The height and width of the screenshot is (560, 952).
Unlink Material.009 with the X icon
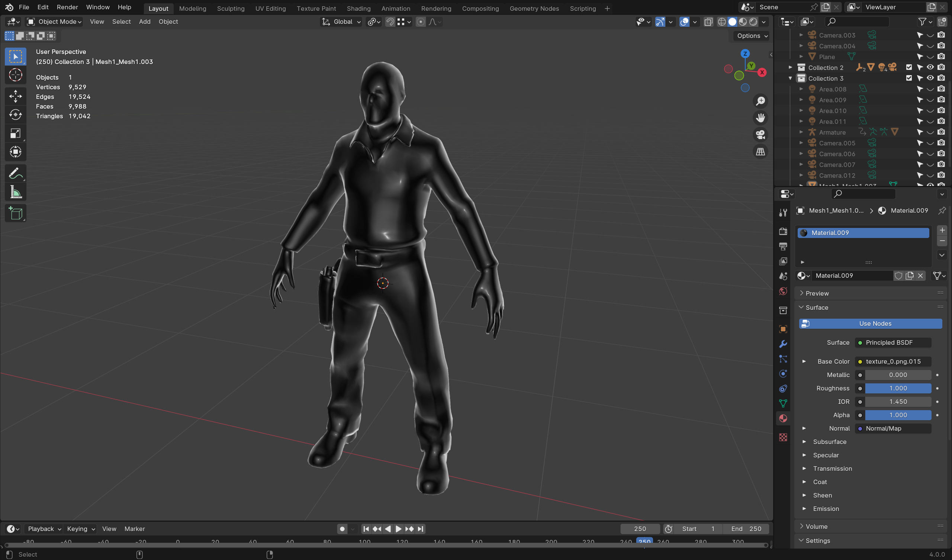pyautogui.click(x=921, y=276)
